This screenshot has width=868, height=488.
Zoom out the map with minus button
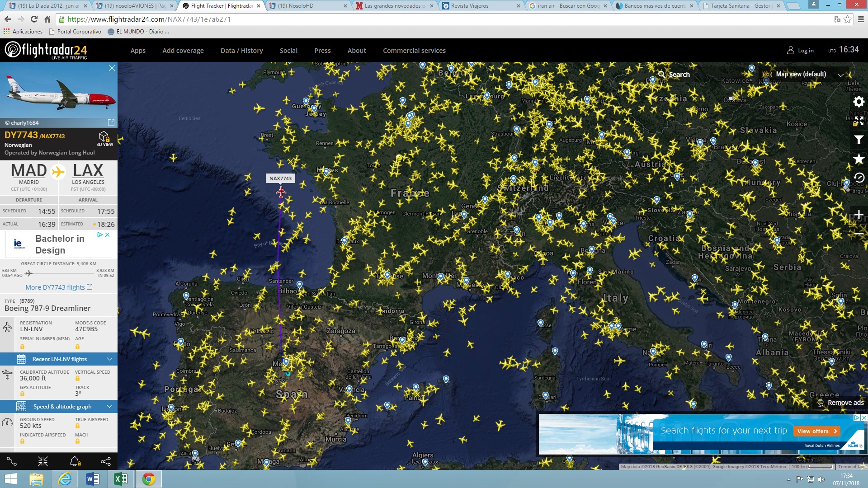coord(859,234)
